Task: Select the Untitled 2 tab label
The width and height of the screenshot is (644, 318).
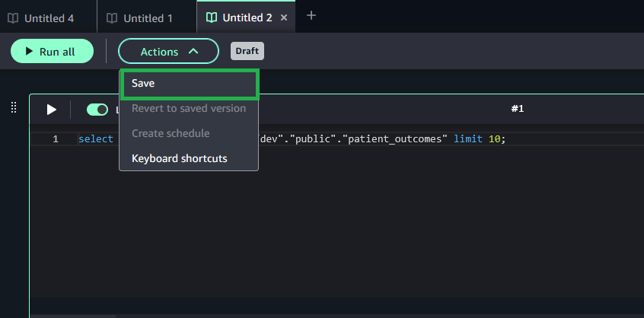Action: coord(247,17)
